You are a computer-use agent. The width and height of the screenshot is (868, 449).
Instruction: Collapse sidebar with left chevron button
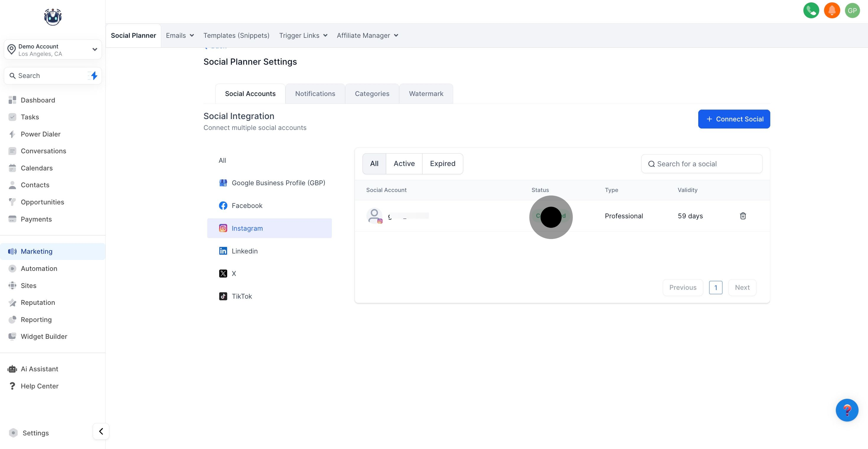point(101,431)
